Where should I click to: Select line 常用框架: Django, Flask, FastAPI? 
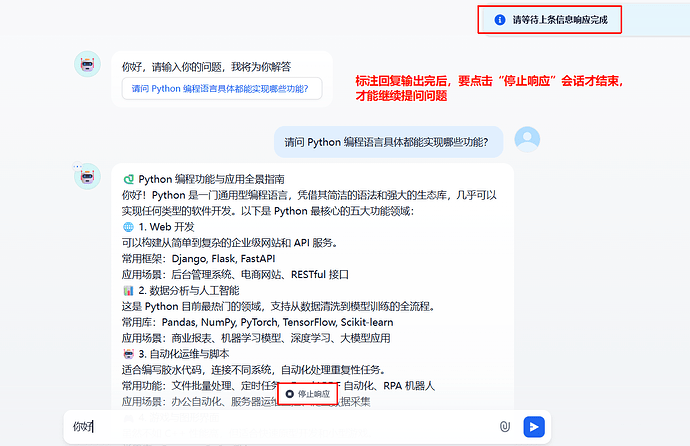[x=198, y=259]
